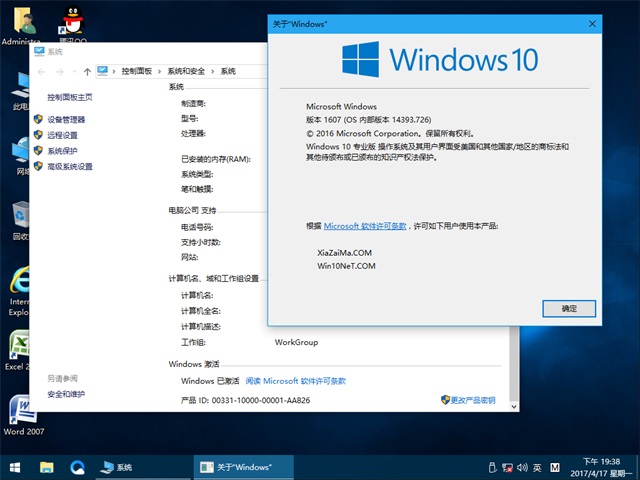Click 更改产品密钥 link with shield icon
This screenshot has width=640, height=480.
(x=472, y=400)
